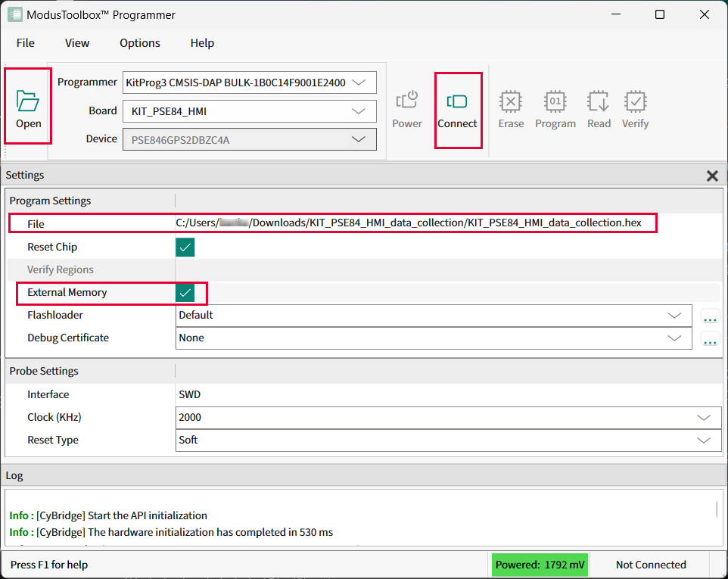Click the Read chip icon
Image resolution: width=728 pixels, height=579 pixels.
[x=599, y=101]
